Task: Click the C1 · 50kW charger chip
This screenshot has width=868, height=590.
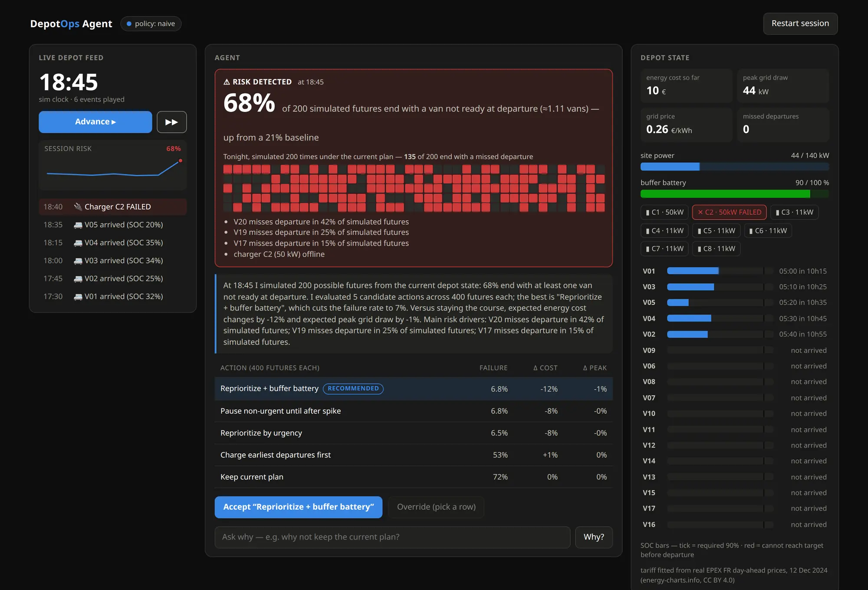Action: [x=664, y=212]
